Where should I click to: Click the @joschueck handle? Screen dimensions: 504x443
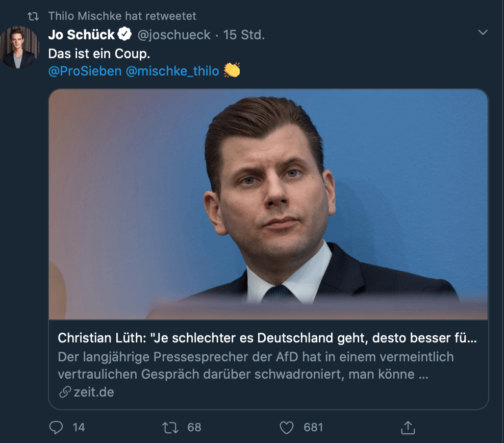click(174, 35)
